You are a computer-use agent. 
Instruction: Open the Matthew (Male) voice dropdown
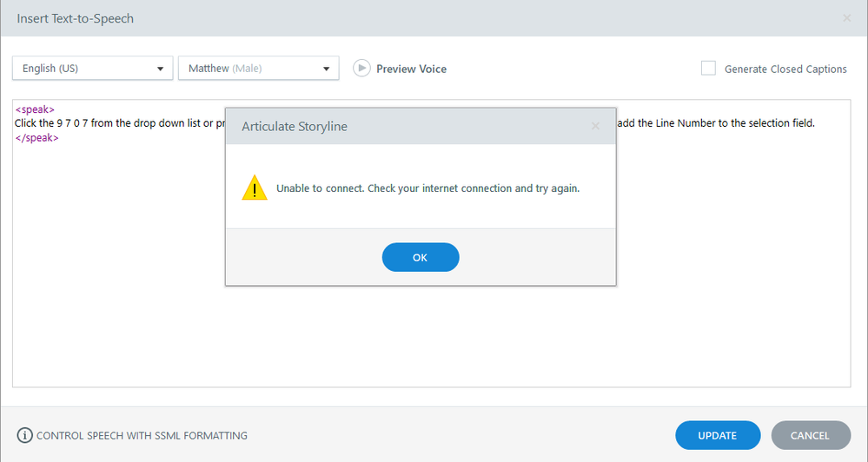[259, 69]
